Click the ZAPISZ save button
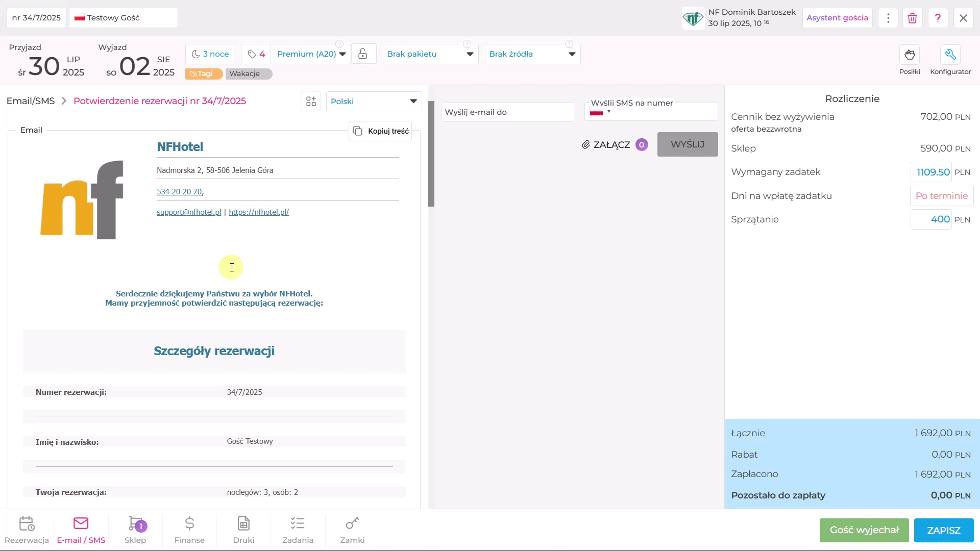Screen dimensions: 980x551 (x=944, y=530)
